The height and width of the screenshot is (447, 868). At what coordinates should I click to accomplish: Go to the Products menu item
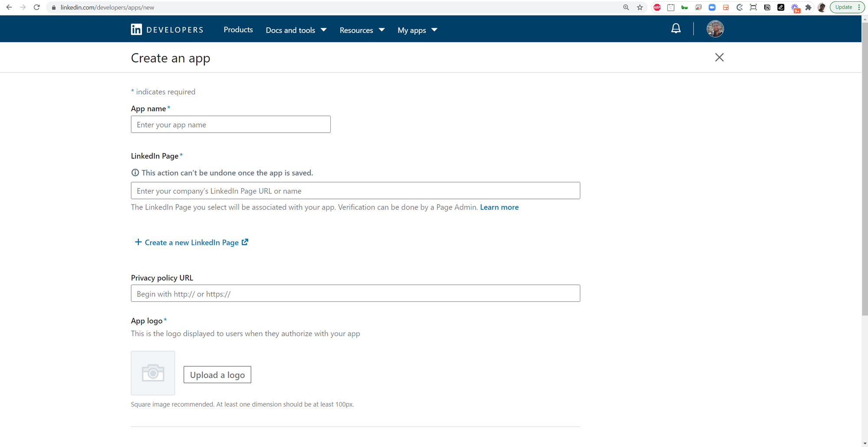tap(238, 29)
